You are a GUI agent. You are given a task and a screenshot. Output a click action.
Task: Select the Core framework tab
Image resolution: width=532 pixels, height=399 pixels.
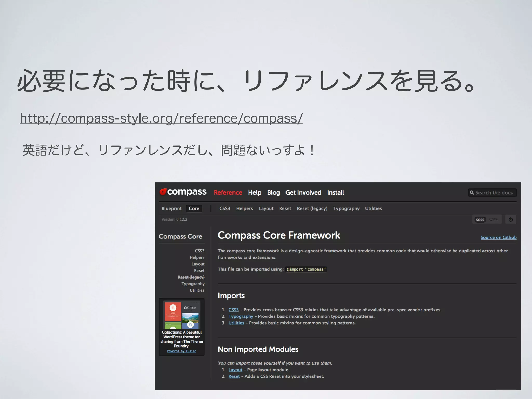click(x=194, y=208)
